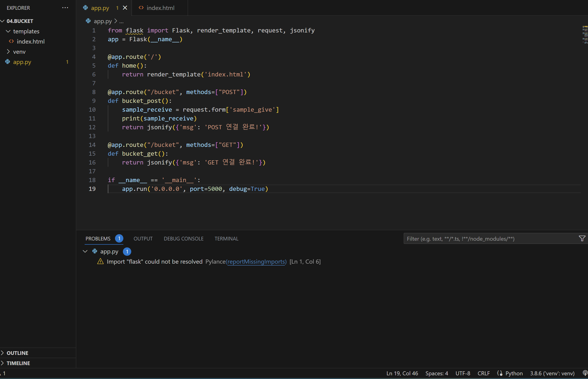Open Explorer views and more actions menu
Viewport: 588px width, 379px height.
pos(65,8)
